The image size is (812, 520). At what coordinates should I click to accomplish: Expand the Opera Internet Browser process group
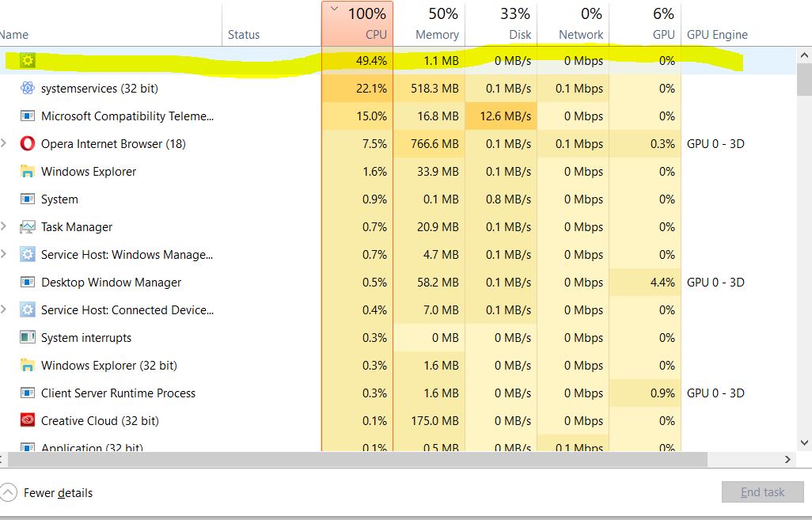(x=4, y=144)
